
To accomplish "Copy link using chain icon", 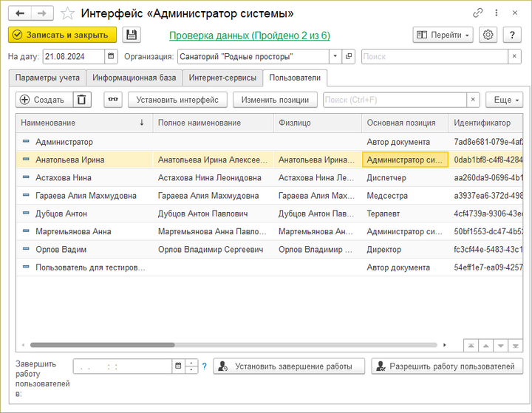I will (479, 13).
